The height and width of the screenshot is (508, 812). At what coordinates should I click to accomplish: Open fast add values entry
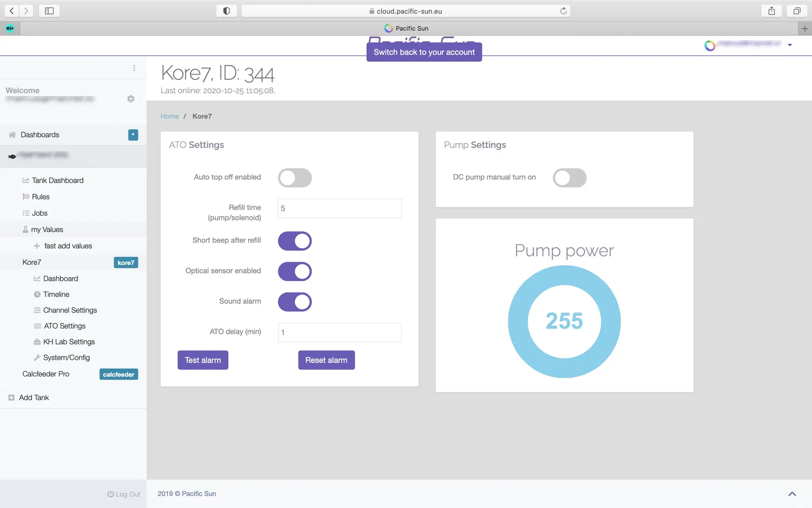pos(63,246)
